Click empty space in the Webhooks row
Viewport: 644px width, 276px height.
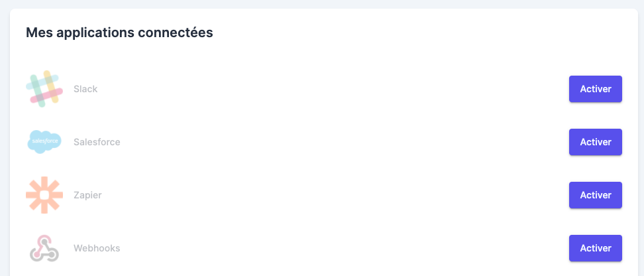331,248
